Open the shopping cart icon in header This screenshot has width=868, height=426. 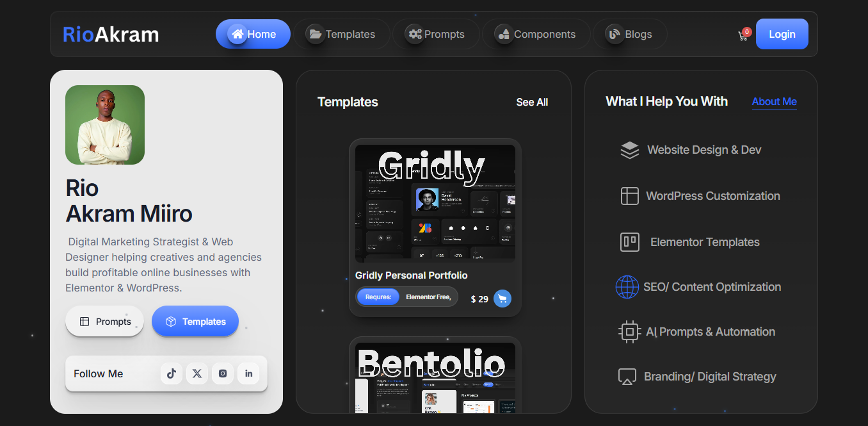743,35
